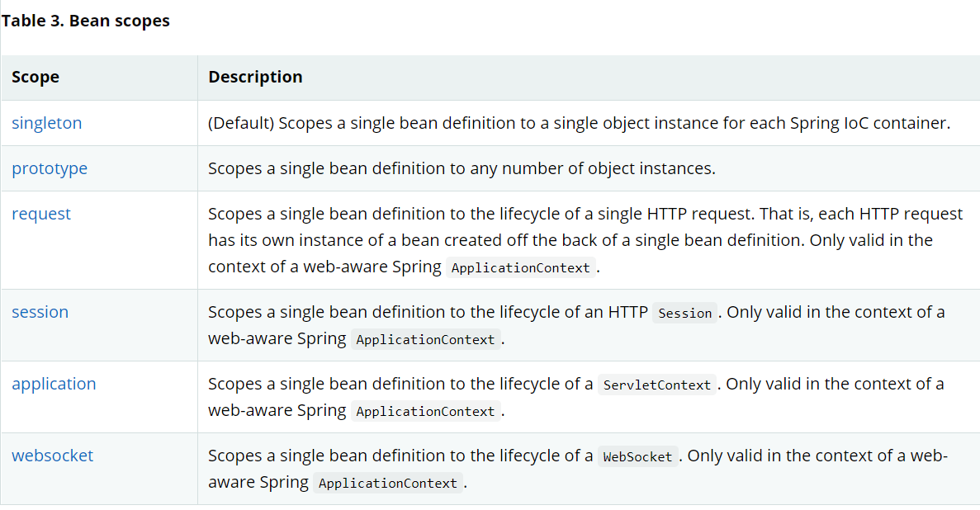Click the prototype description text
This screenshot has height=510, width=980.
click(x=462, y=168)
